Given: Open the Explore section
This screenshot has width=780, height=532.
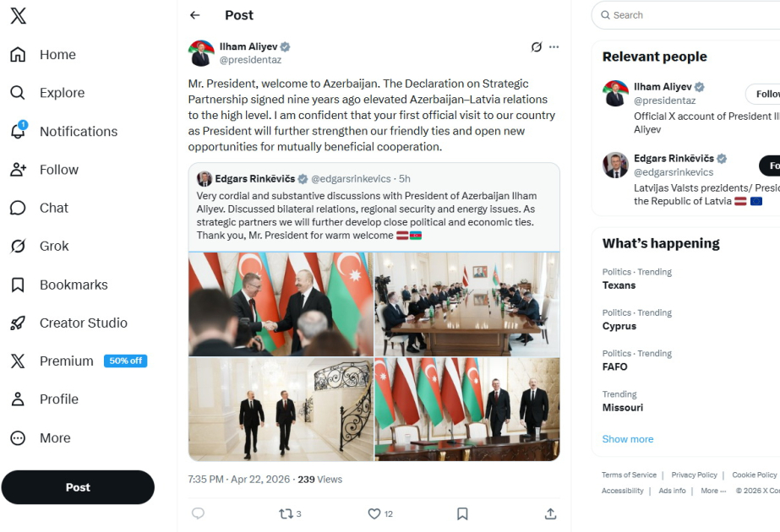Looking at the screenshot, I should (62, 93).
